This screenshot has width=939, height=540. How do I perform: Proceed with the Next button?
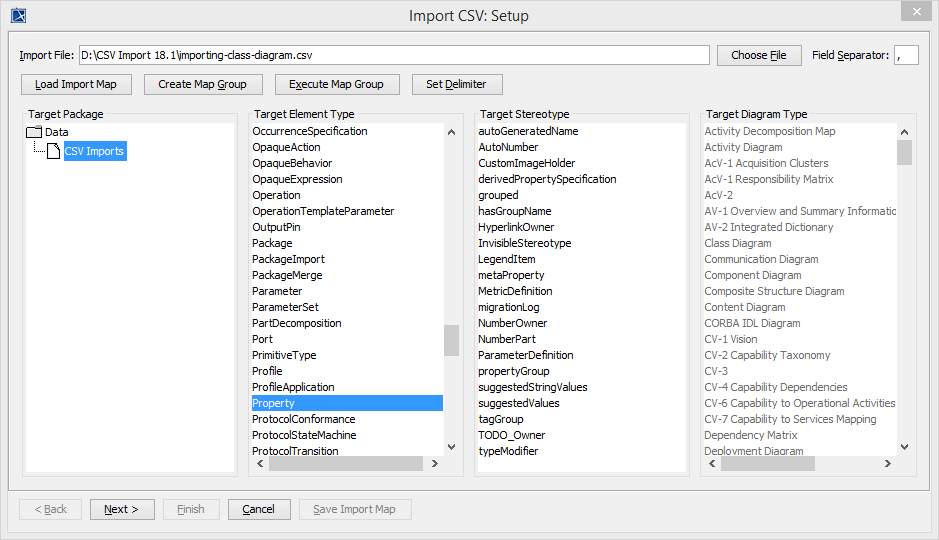(122, 509)
